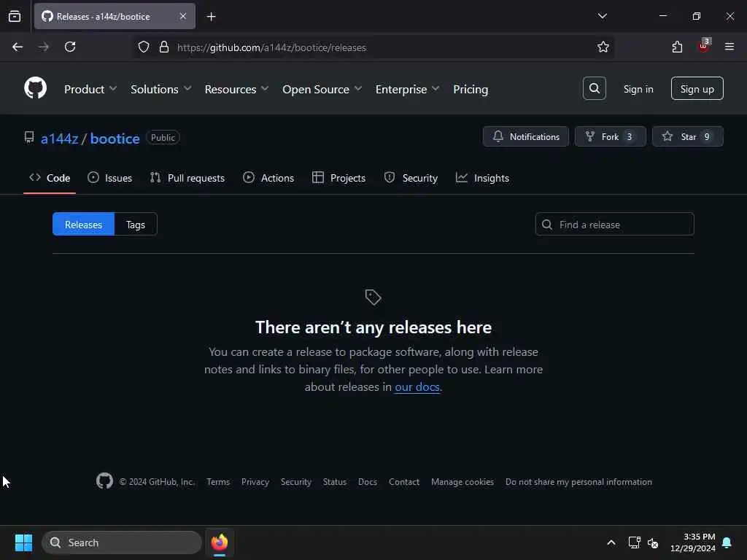747x560 pixels.
Task: Open the list all tabs chevron
Action: coord(602,16)
